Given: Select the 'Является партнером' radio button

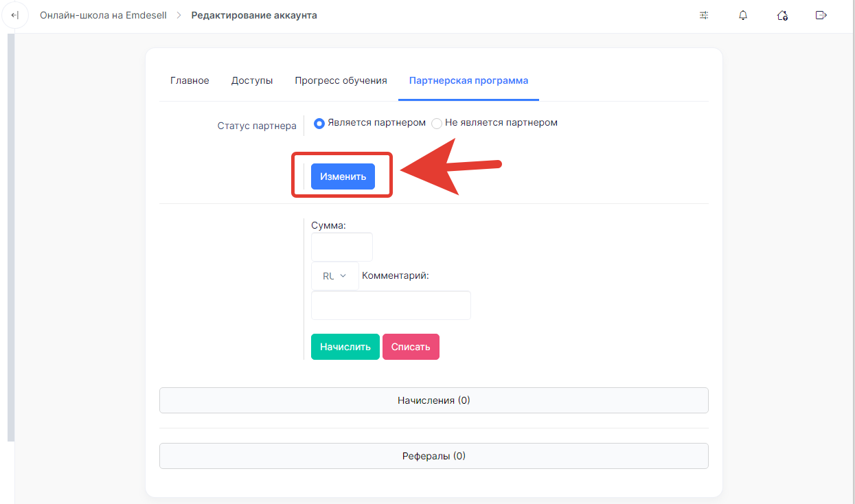Looking at the screenshot, I should (x=319, y=124).
